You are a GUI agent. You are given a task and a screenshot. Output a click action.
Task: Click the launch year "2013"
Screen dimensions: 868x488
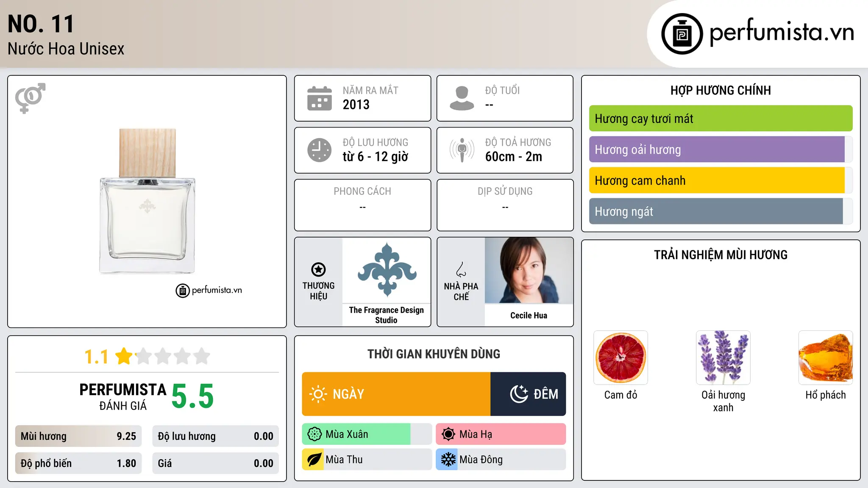(356, 105)
